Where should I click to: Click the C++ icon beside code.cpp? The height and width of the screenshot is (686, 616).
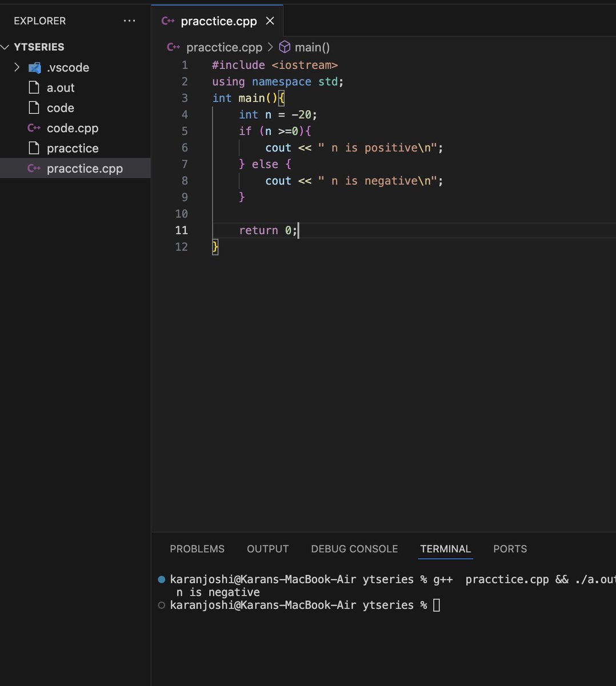[34, 128]
